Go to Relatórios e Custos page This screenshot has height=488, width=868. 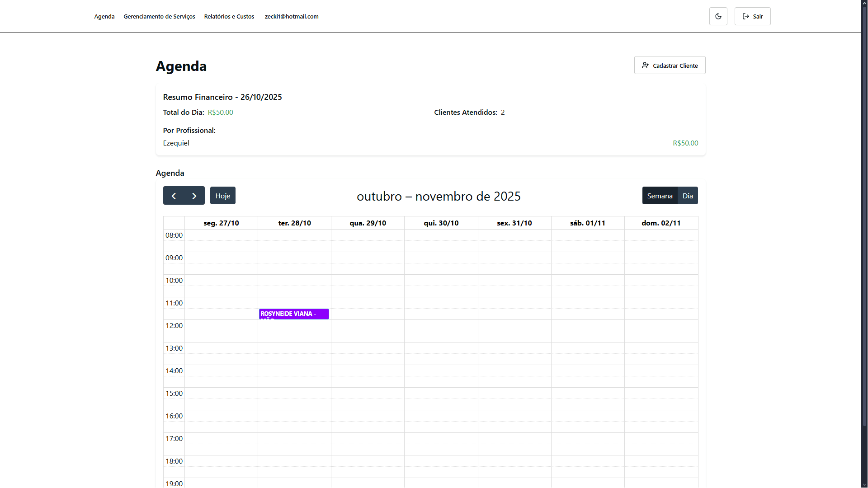(x=229, y=17)
